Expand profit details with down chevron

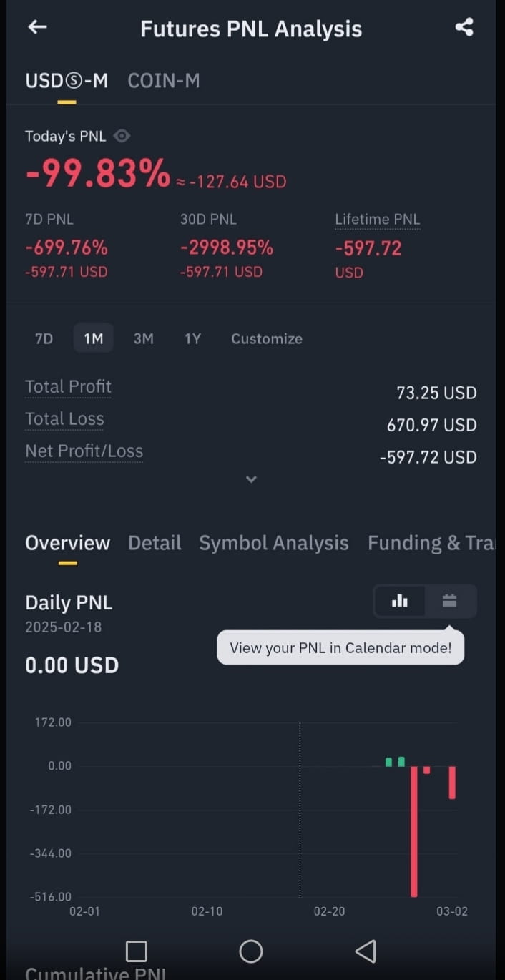[x=251, y=479]
